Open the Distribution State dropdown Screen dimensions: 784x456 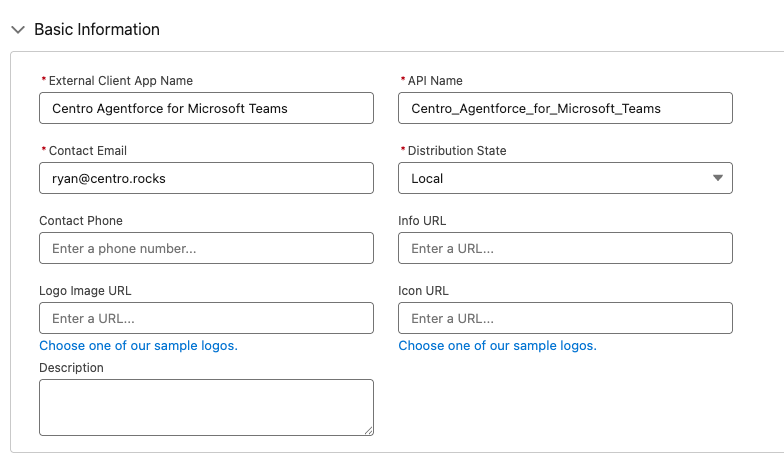pos(565,178)
